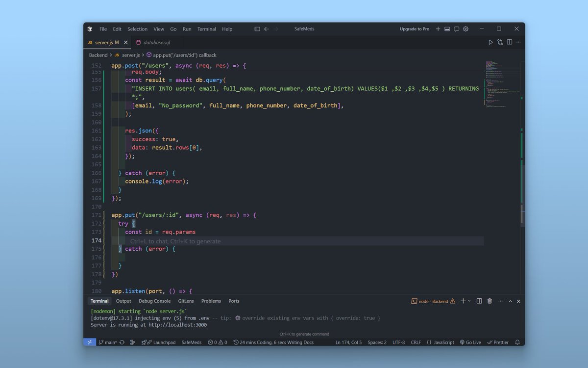
Task: Open the File menu
Action: [x=103, y=29]
